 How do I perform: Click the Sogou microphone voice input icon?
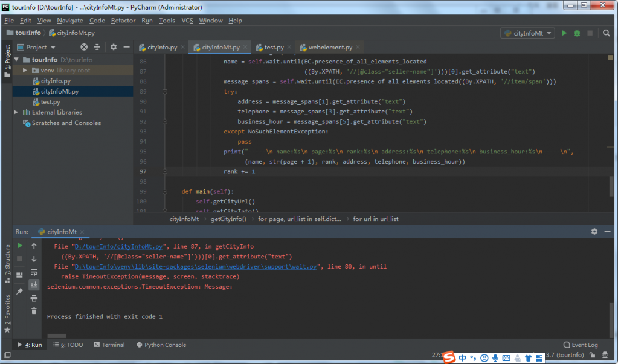click(x=495, y=358)
